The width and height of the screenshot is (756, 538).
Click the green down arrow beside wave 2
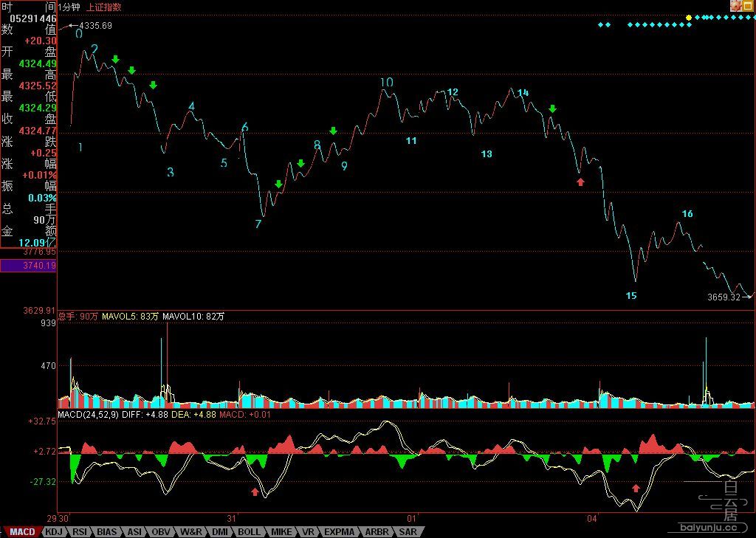pyautogui.click(x=115, y=59)
